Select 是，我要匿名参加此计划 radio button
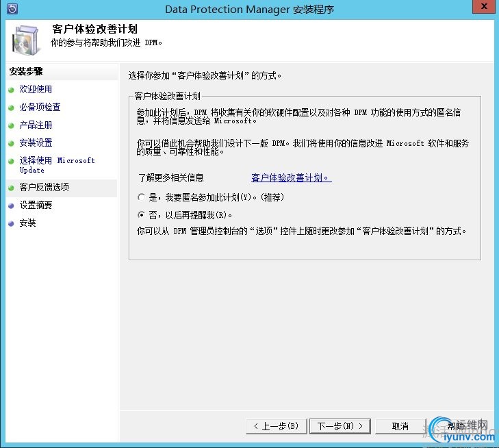499x448 pixels. [141, 197]
